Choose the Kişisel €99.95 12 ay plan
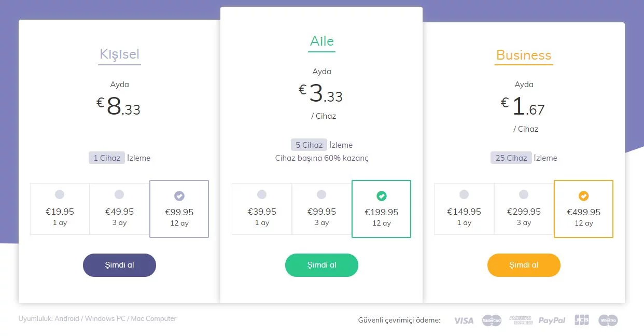The image size is (644, 336). tap(179, 209)
